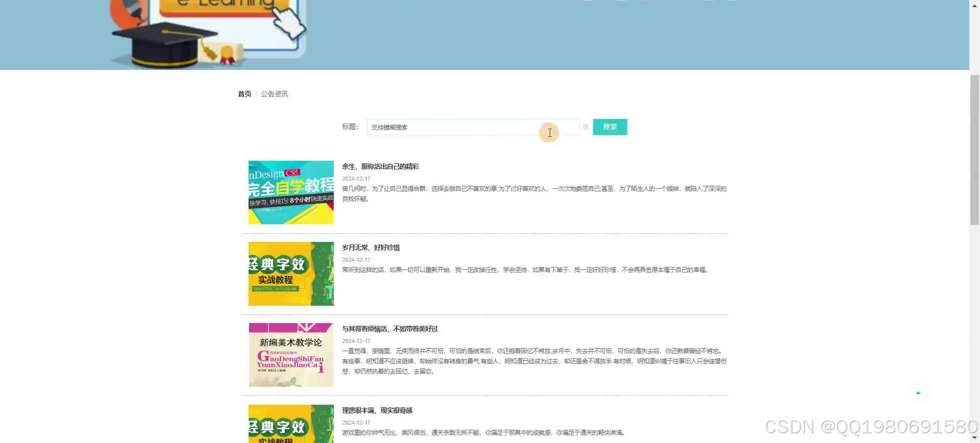Clear the search box with the circle-x icon
The width and height of the screenshot is (980, 443).
586,127
